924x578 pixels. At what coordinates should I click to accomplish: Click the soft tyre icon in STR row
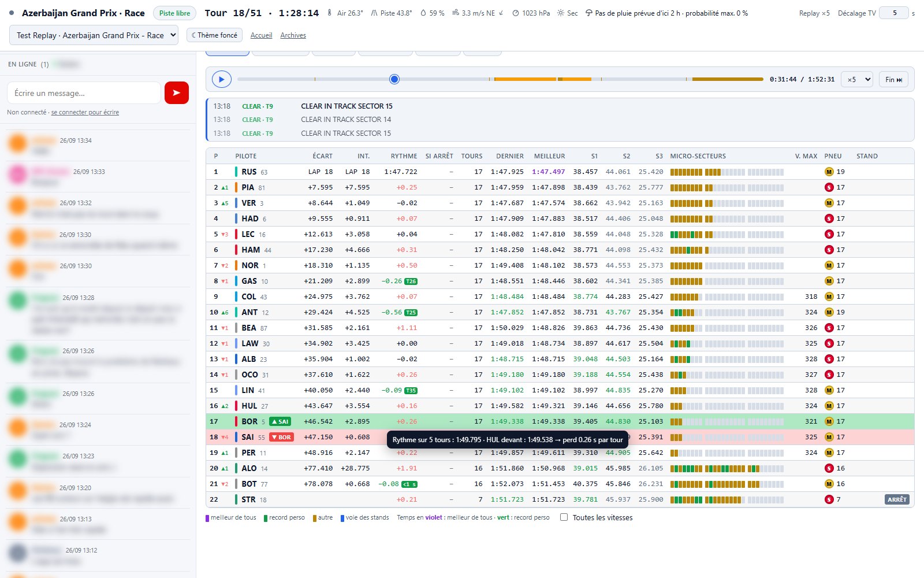click(x=829, y=499)
